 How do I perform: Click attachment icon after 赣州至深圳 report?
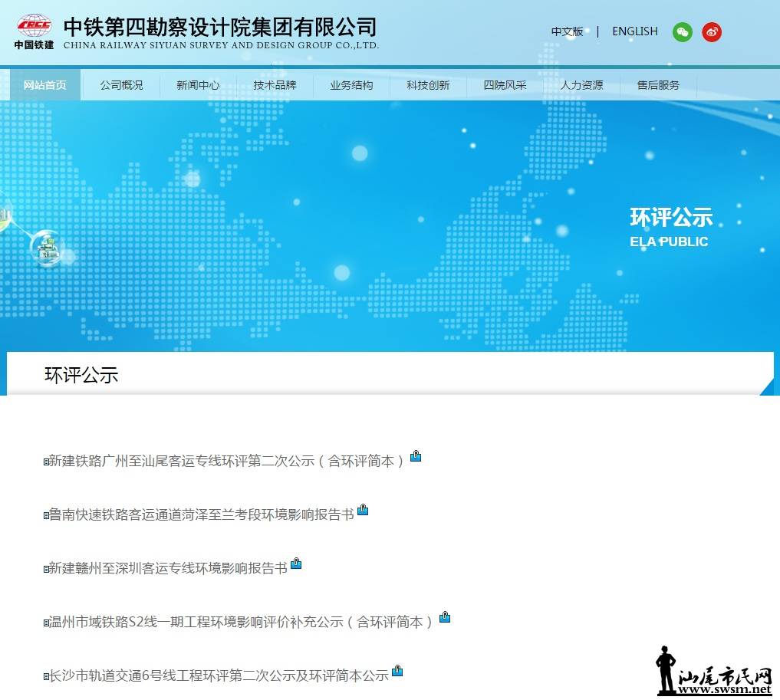click(296, 564)
